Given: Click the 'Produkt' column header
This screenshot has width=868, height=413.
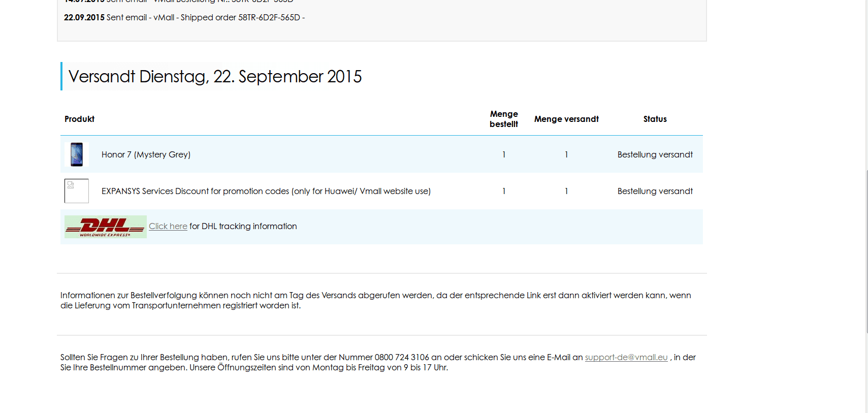Looking at the screenshot, I should pos(79,119).
